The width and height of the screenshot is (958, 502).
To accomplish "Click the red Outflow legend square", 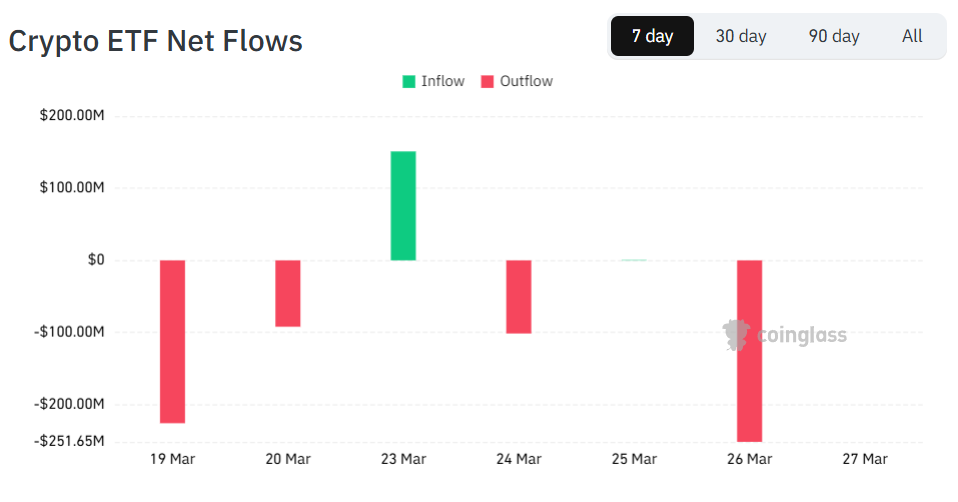I will 488,82.
